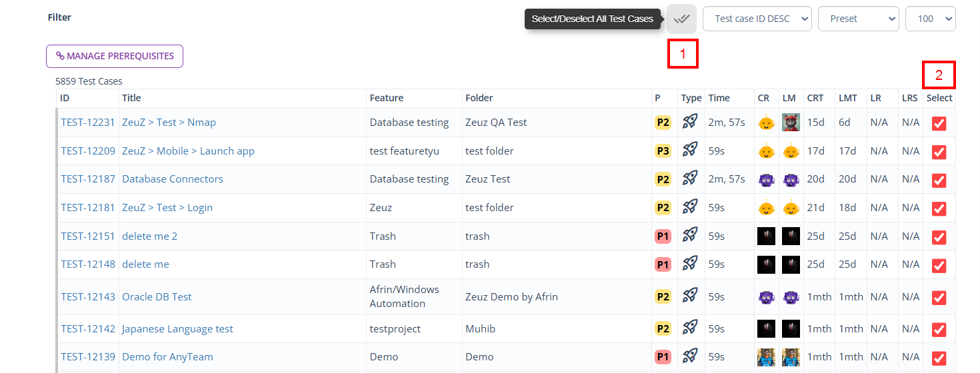The height and width of the screenshot is (373, 980).
Task: Click creator avatar for Demo for AnyTeam
Action: tap(766, 357)
